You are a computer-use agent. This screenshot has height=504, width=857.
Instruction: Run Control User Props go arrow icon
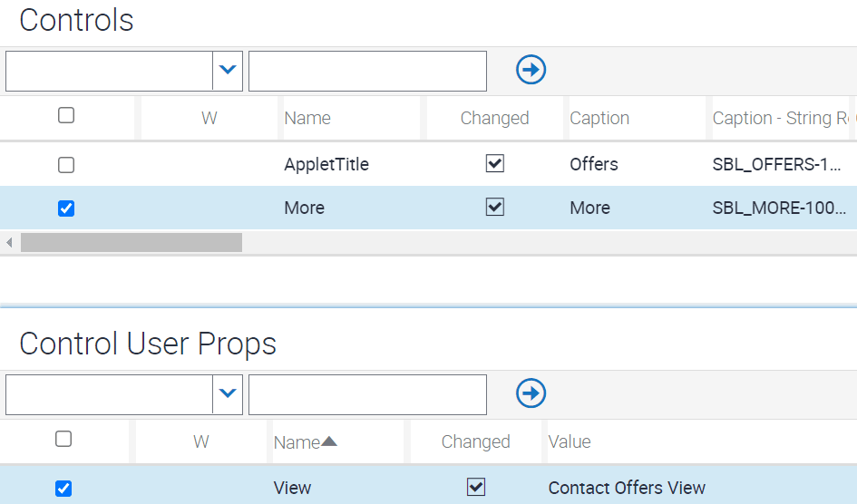531,393
